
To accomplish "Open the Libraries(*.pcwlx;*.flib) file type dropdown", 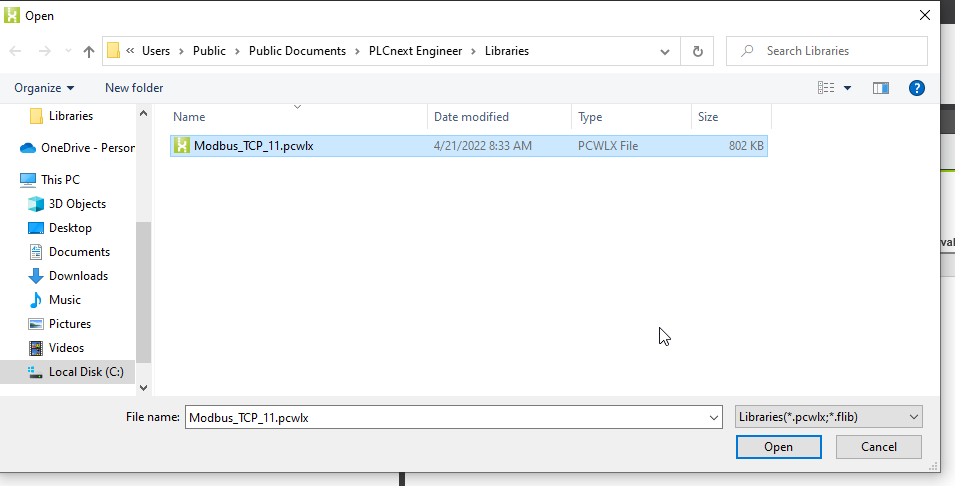I will [828, 417].
